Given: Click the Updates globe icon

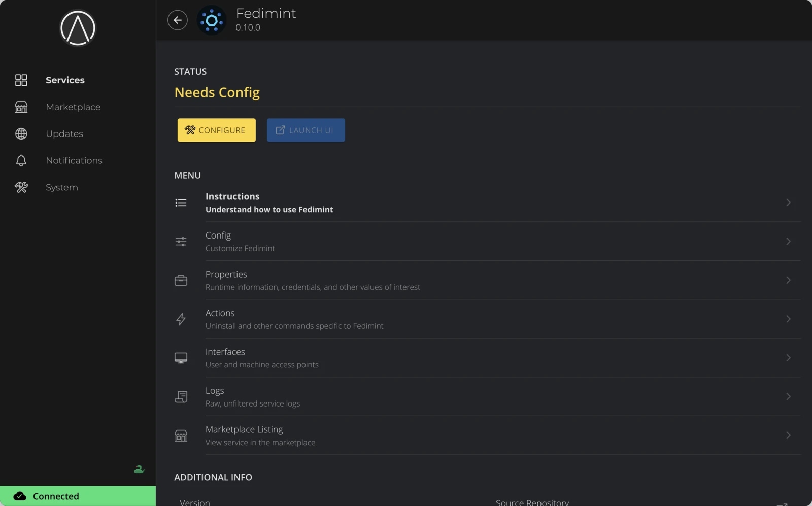Looking at the screenshot, I should [x=21, y=133].
